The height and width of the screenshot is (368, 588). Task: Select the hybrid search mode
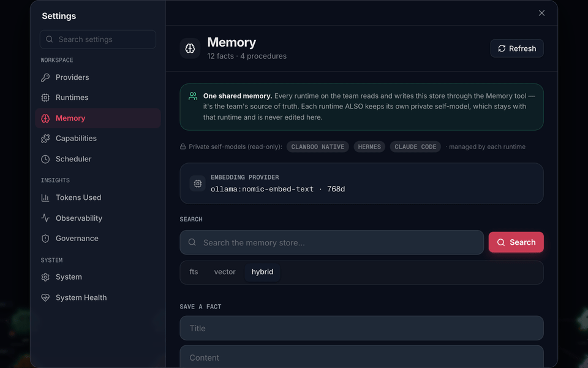(x=262, y=272)
